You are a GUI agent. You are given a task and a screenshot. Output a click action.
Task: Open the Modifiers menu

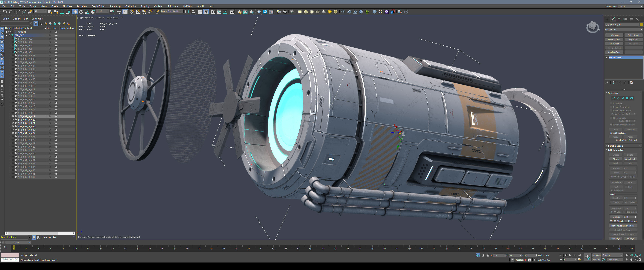click(x=67, y=6)
